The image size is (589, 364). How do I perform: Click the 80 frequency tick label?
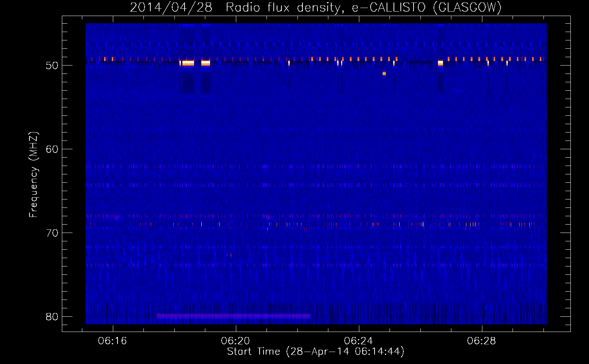[52, 317]
